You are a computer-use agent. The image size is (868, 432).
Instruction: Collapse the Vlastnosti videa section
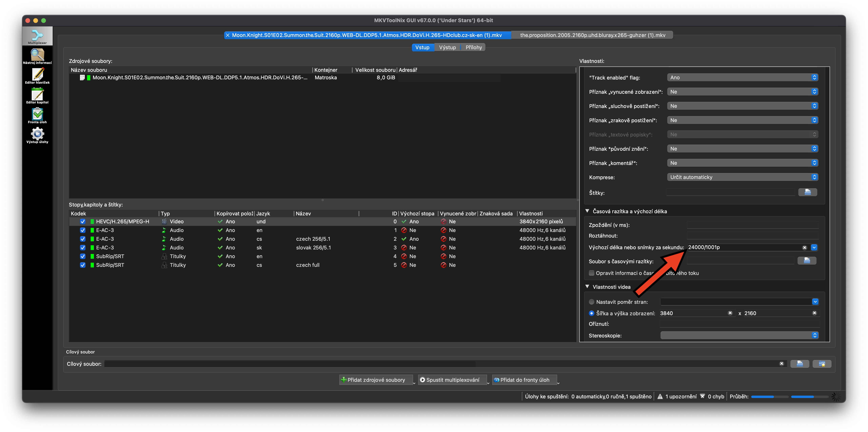coord(587,287)
